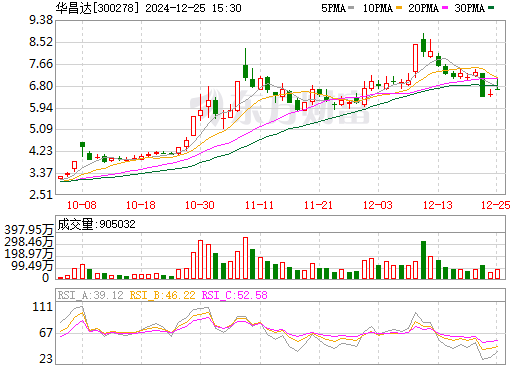Click the 20PMA magenta legend swatch
This screenshot has height=365, width=520.
coord(445,8)
